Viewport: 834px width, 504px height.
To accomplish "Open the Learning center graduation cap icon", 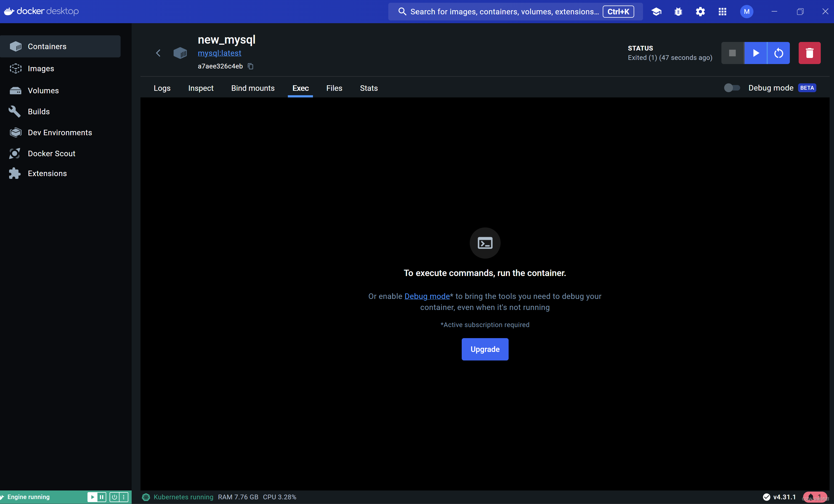I will 656,12.
